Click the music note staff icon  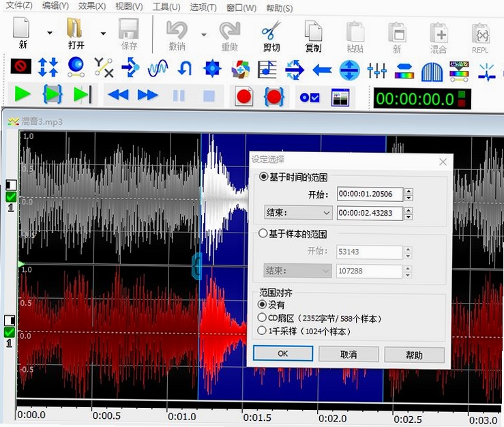pyautogui.click(x=267, y=69)
